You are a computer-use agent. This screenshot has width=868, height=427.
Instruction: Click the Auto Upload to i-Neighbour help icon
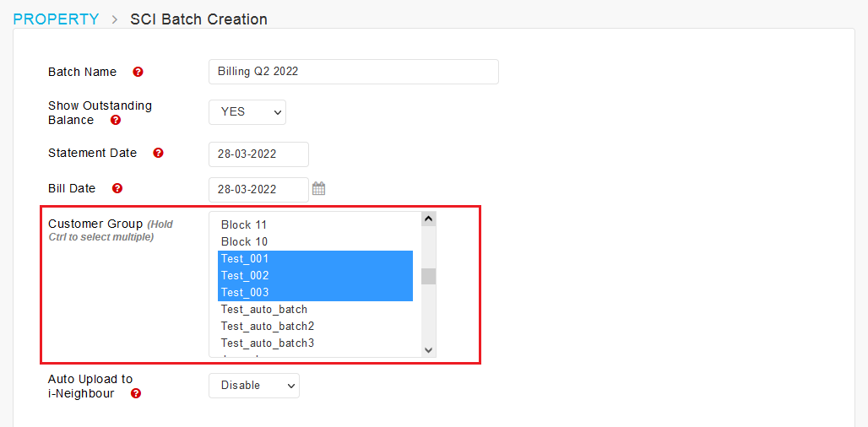click(136, 394)
